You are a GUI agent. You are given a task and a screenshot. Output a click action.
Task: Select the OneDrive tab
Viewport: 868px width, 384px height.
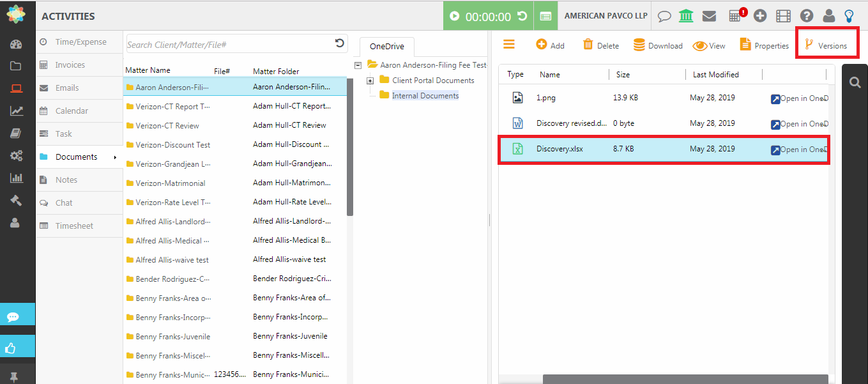[x=386, y=47]
